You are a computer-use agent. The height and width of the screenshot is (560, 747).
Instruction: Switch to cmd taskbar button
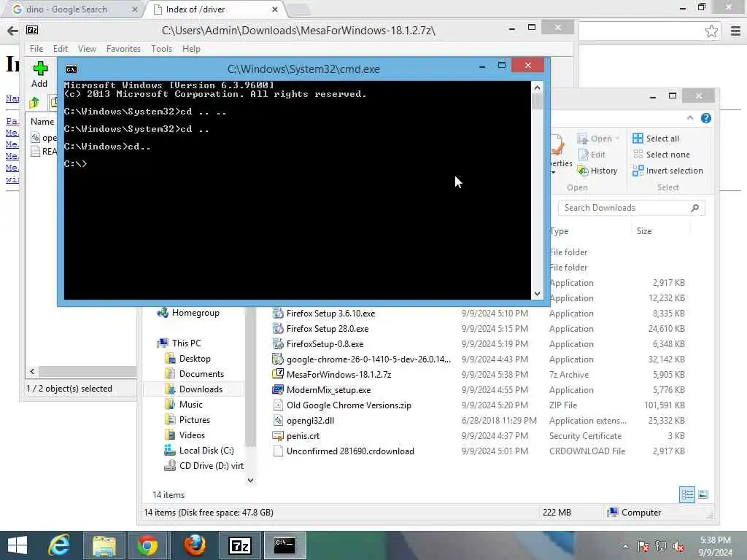285,545
